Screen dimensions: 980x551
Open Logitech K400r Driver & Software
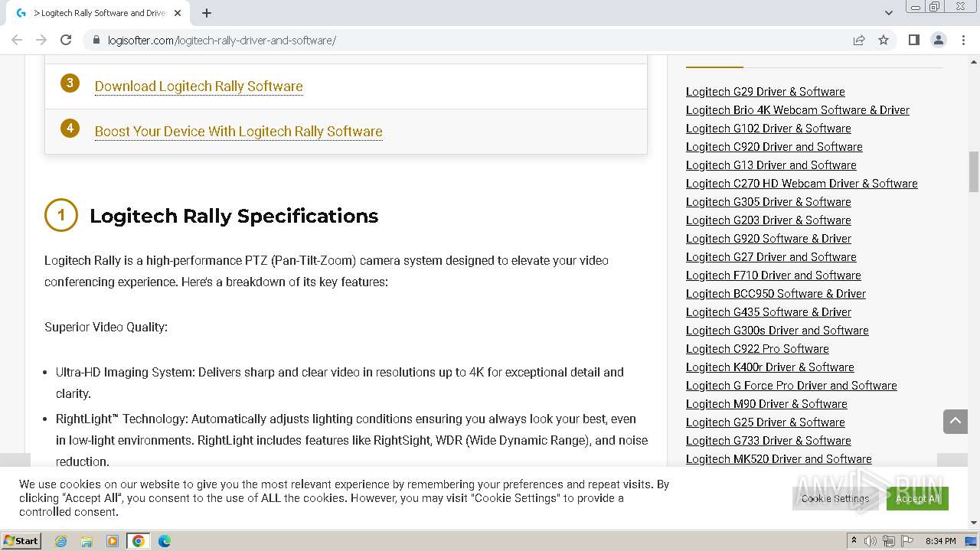click(x=770, y=367)
